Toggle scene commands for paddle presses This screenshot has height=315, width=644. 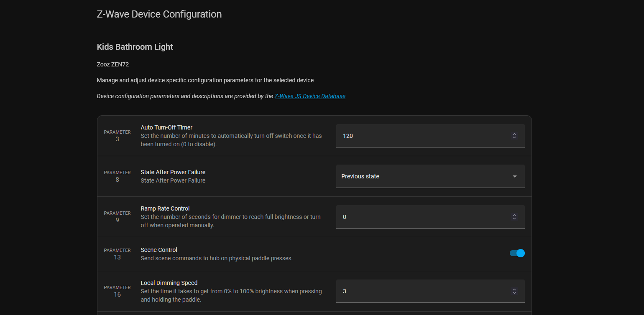click(517, 253)
